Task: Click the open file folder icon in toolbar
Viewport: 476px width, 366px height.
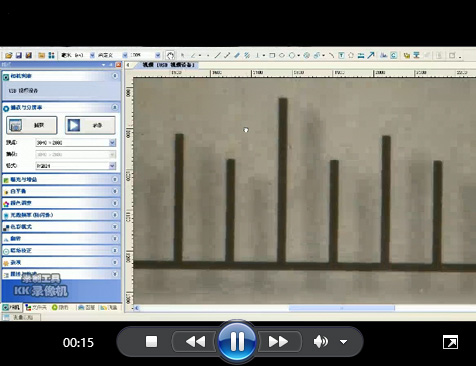Action: pyautogui.click(x=9, y=55)
